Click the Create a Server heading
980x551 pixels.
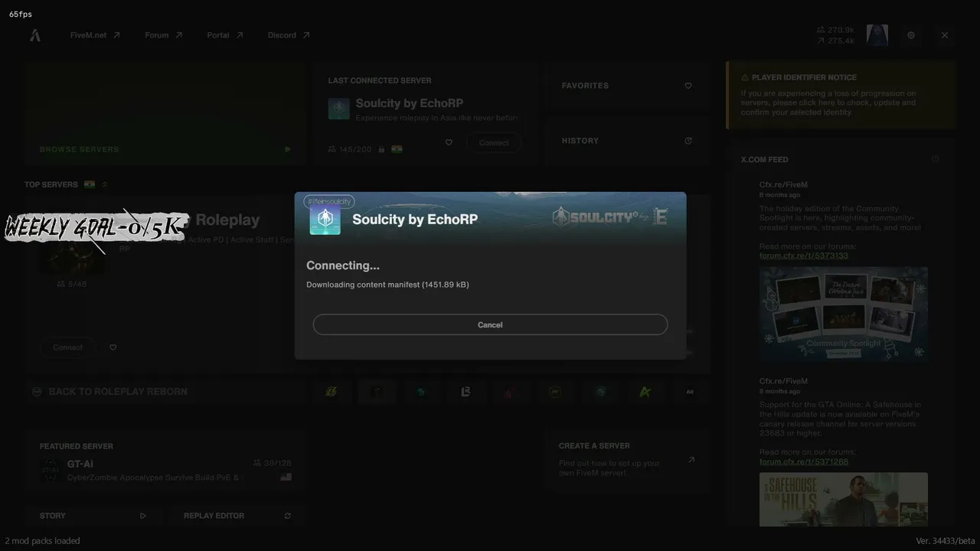[x=594, y=445]
